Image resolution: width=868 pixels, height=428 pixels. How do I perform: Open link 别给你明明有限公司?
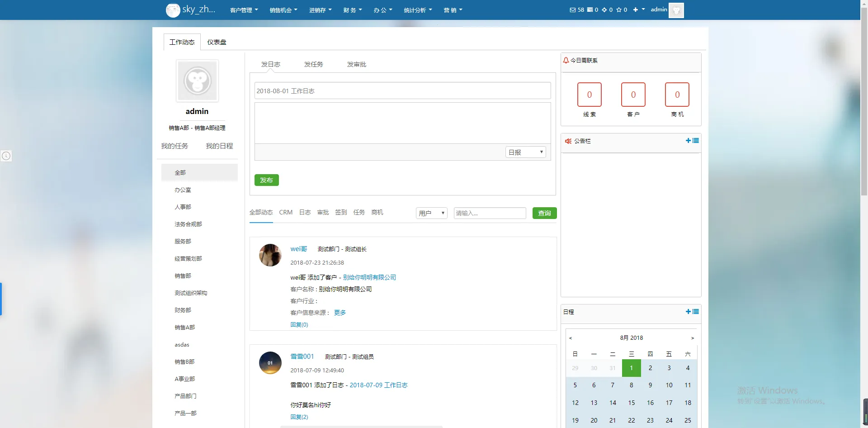(x=369, y=277)
